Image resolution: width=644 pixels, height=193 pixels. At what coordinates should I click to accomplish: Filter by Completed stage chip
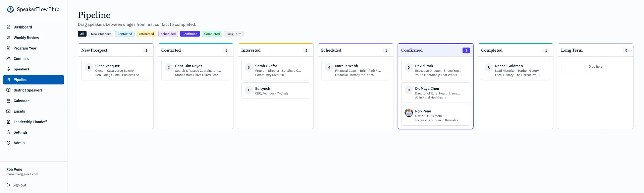point(212,34)
